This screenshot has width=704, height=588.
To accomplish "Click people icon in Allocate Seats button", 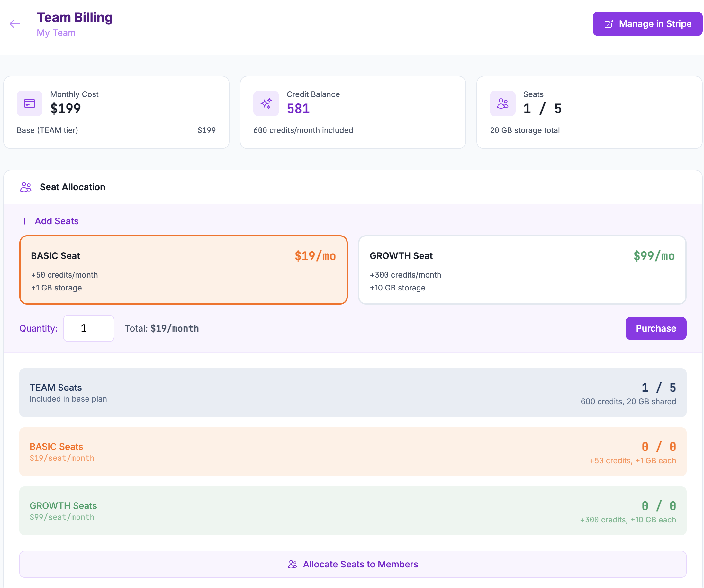I will pos(292,564).
